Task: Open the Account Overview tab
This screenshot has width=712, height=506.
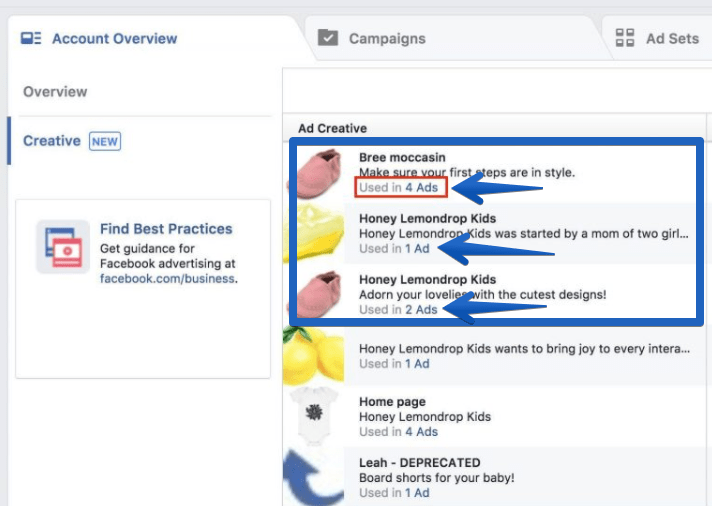Action: (x=114, y=39)
